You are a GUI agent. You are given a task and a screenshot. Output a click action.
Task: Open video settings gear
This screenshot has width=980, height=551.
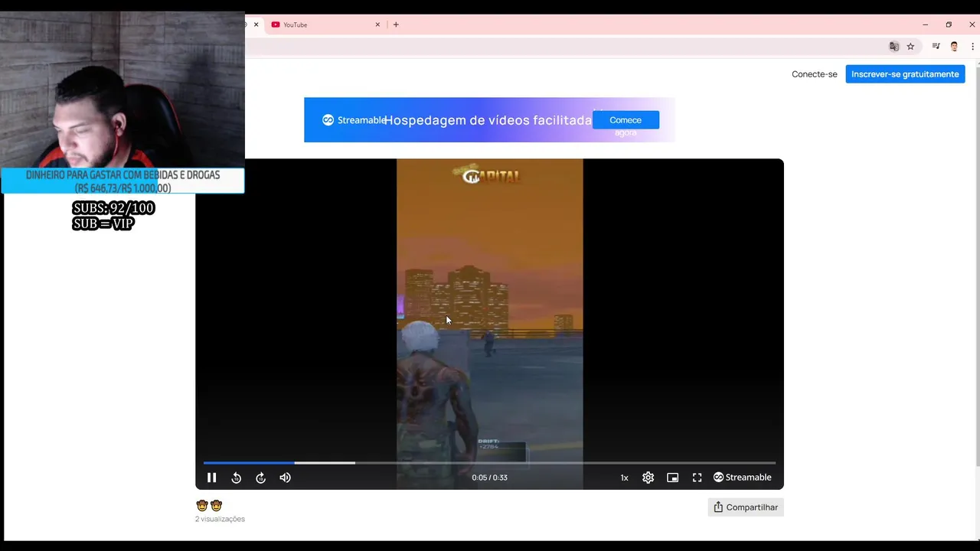tap(648, 478)
